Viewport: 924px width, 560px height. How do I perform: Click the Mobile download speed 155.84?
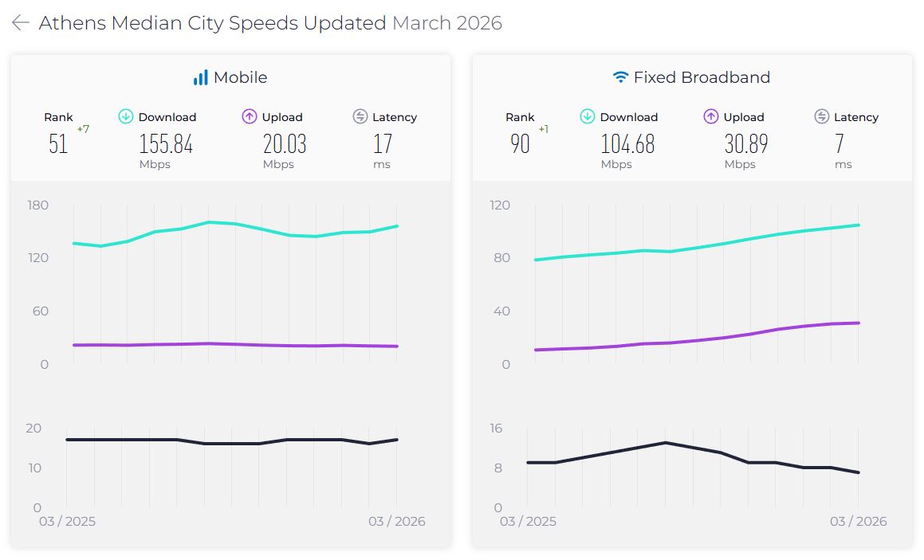[166, 144]
